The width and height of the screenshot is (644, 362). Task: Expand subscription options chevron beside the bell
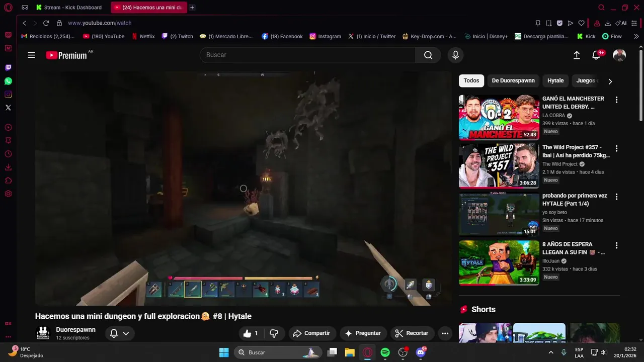[126, 333]
